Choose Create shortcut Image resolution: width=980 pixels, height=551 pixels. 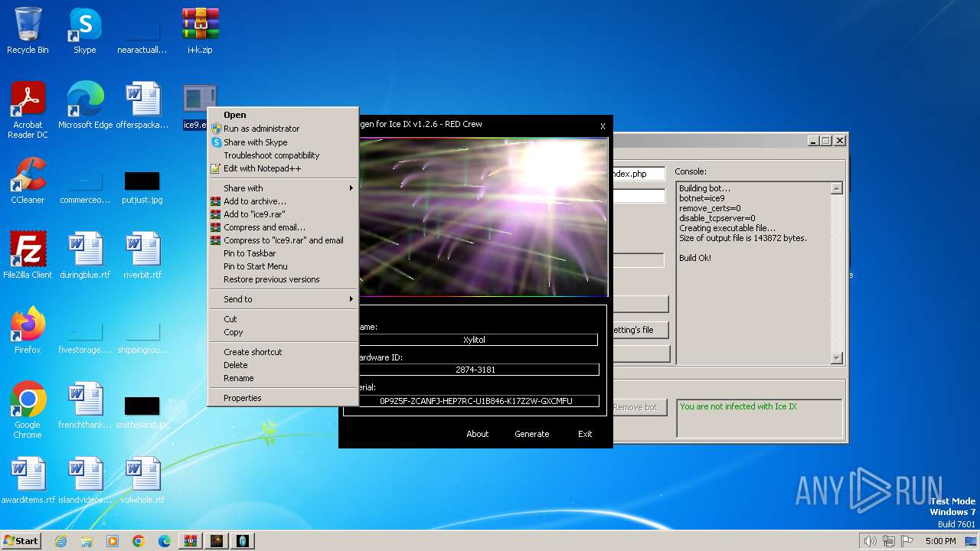click(283, 352)
